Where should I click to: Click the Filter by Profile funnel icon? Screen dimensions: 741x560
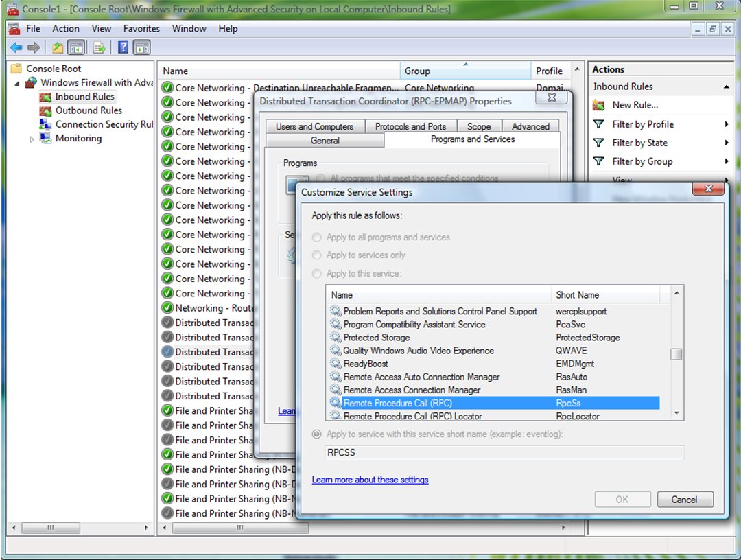pyautogui.click(x=599, y=124)
